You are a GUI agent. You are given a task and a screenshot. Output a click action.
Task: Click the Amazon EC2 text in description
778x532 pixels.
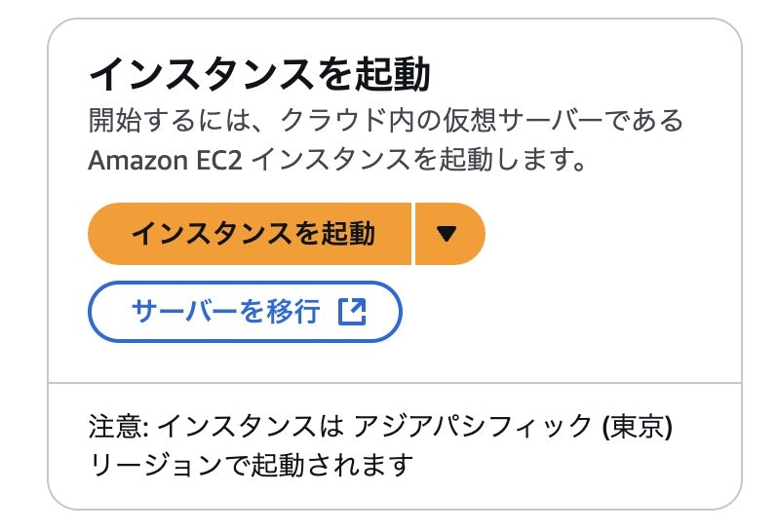[165, 160]
